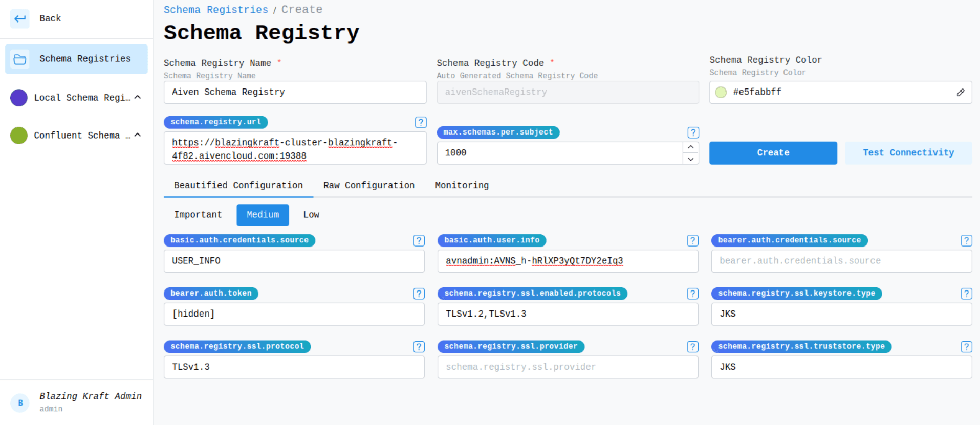
Task: Collapse the Local Schema Registry item
Action: (x=138, y=97)
